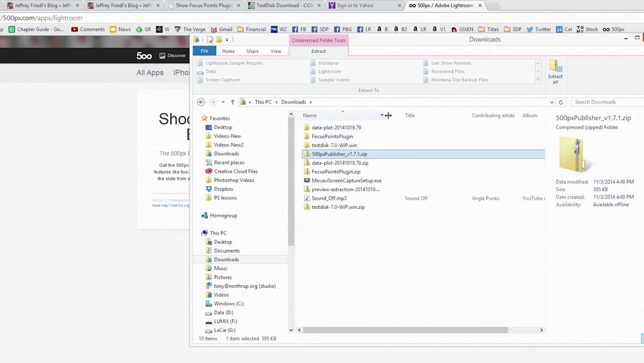Switch to the TestDisk Download browser tab
Viewport: 644px width, 363px height.
pos(284,5)
